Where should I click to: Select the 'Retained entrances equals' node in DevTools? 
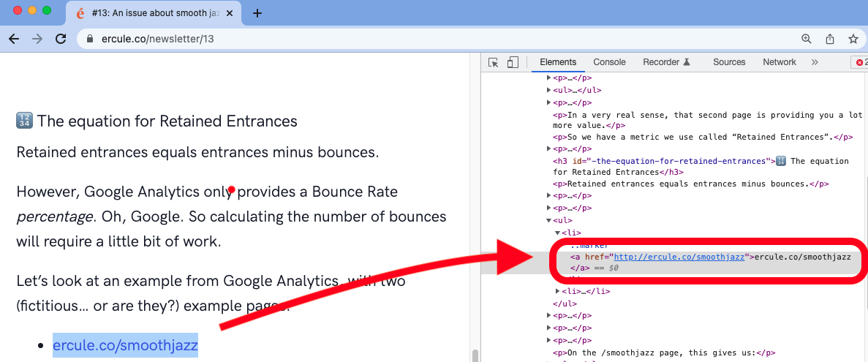(x=690, y=184)
